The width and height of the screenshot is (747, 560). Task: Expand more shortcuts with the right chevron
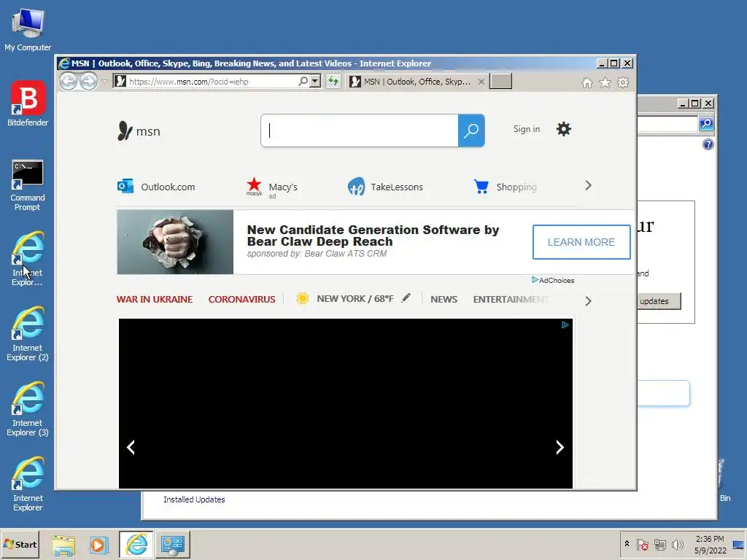[x=589, y=186]
